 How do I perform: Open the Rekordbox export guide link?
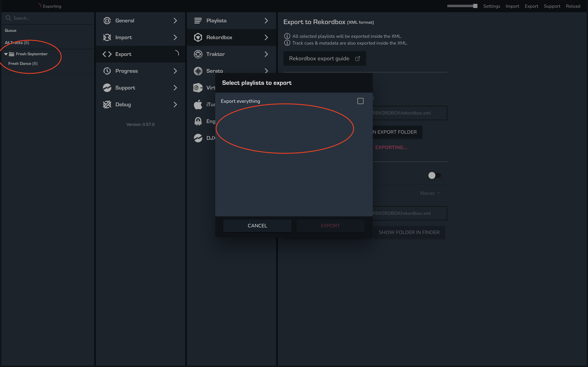[x=324, y=59]
